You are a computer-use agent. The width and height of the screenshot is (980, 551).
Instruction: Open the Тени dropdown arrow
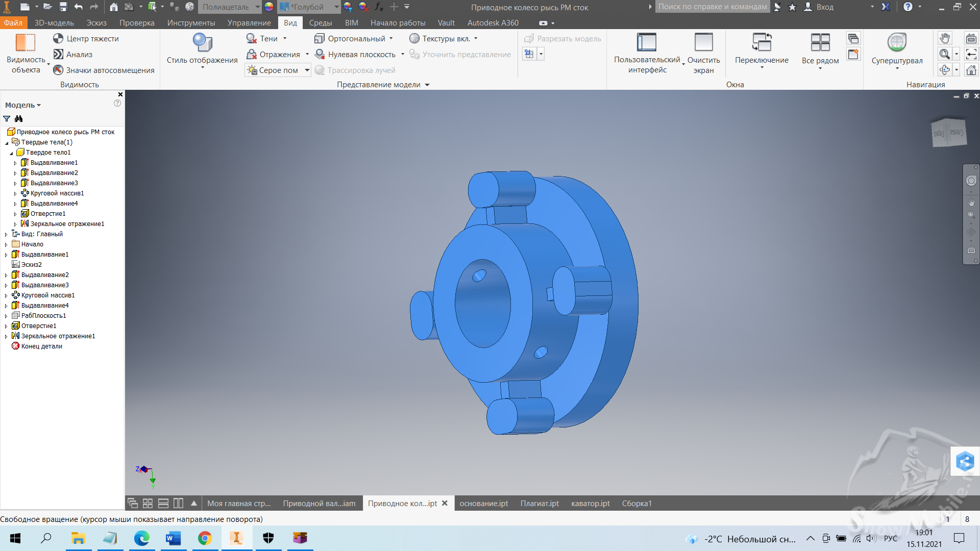[285, 39]
